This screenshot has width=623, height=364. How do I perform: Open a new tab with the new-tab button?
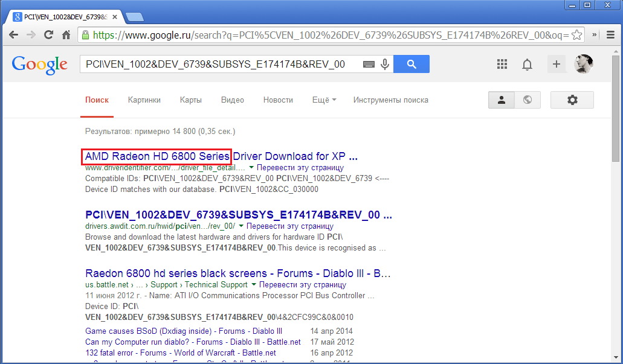coord(134,17)
